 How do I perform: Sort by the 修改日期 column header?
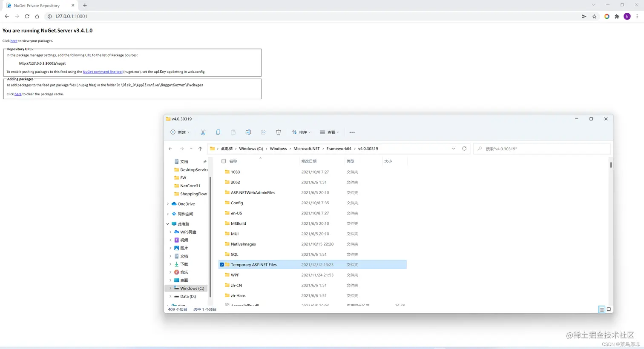coord(309,161)
